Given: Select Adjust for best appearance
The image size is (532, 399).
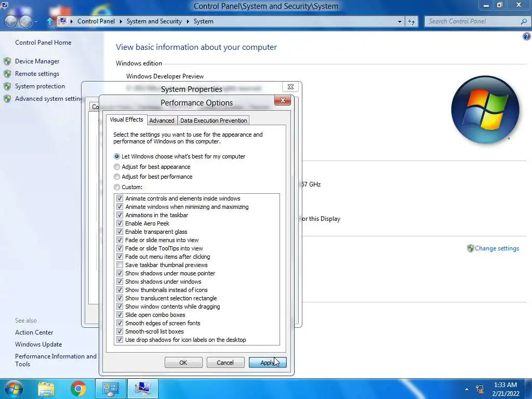Looking at the screenshot, I should click(x=117, y=167).
